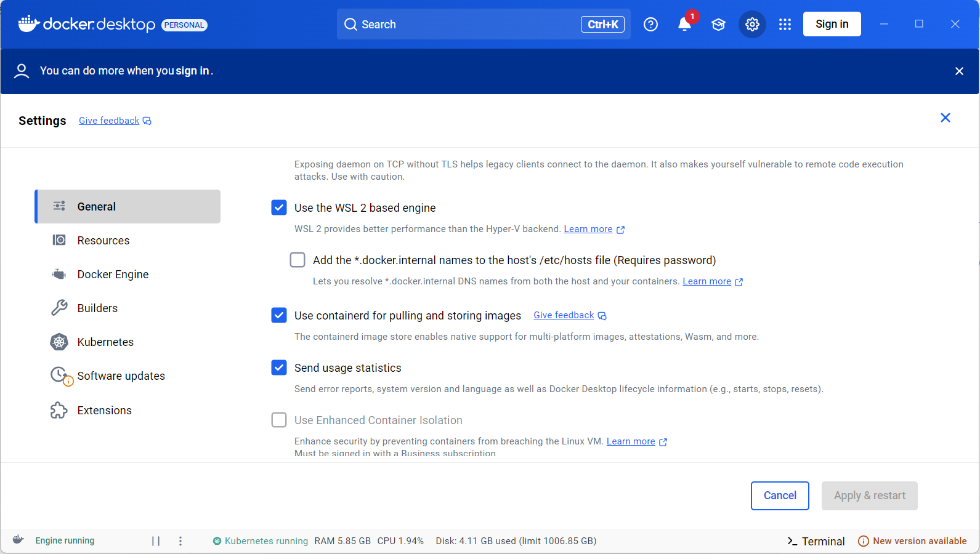Image resolution: width=980 pixels, height=554 pixels.
Task: Open the help question-mark icon
Action: [x=650, y=24]
